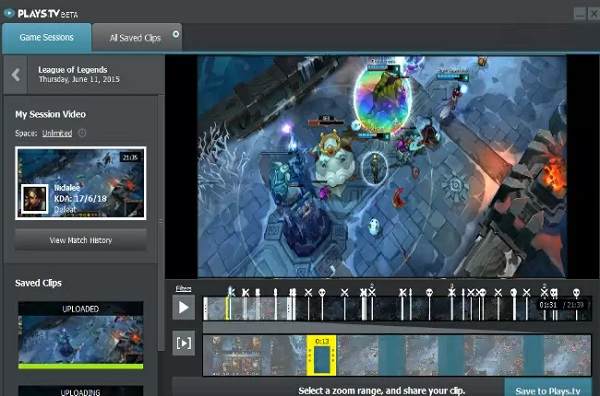600x396 pixels.
Task: Click Save to Plays.tv button
Action: click(548, 389)
